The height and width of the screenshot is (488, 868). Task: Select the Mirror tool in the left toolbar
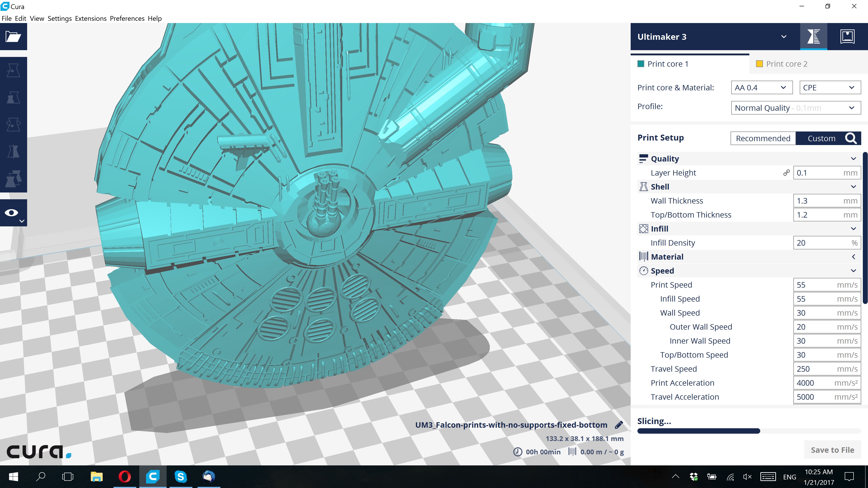[x=14, y=152]
